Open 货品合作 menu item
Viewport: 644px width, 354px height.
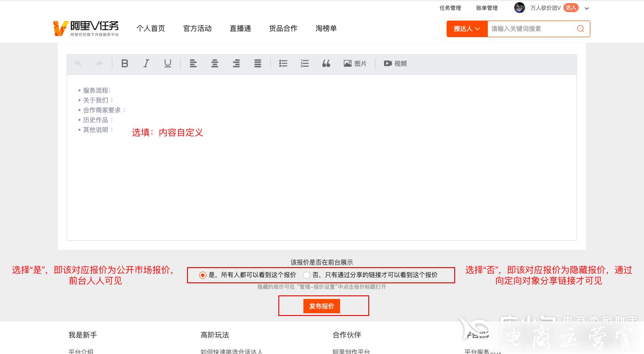(x=283, y=28)
